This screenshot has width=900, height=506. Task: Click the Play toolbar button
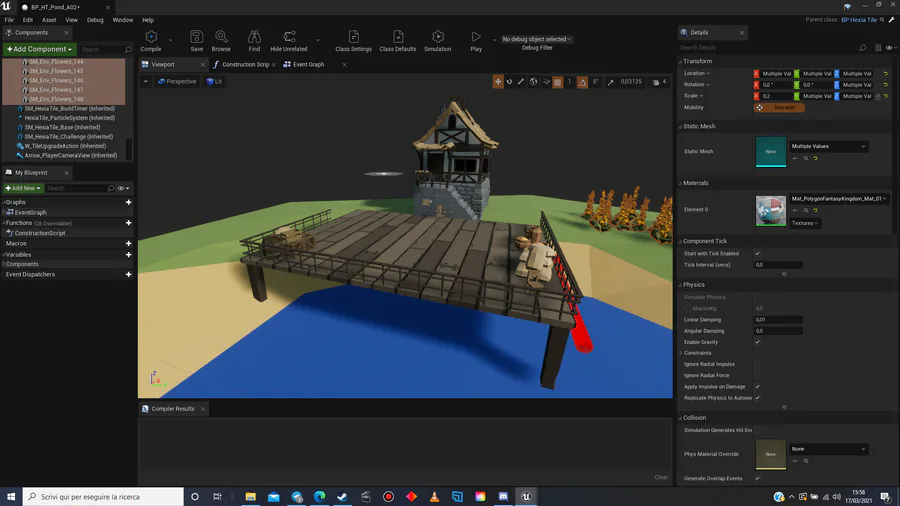pyautogui.click(x=476, y=41)
